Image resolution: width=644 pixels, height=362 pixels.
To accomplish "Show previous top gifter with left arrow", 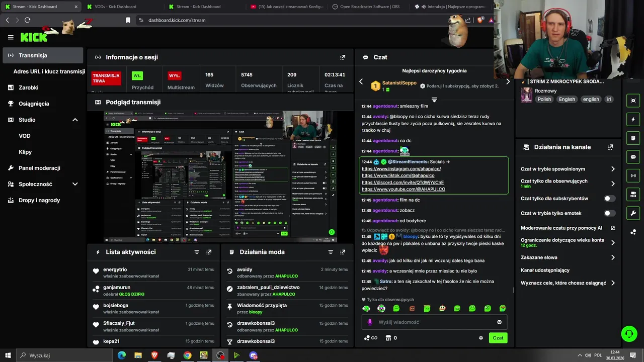I will click(x=361, y=81).
